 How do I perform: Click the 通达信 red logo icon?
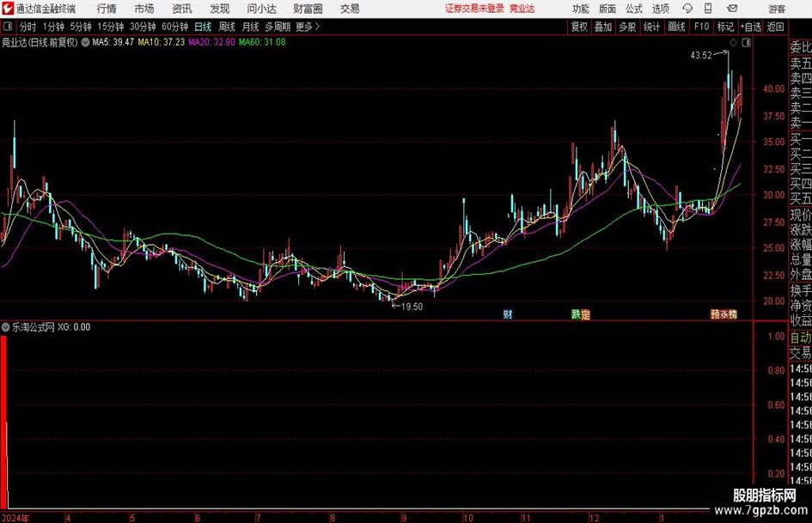coord(7,9)
